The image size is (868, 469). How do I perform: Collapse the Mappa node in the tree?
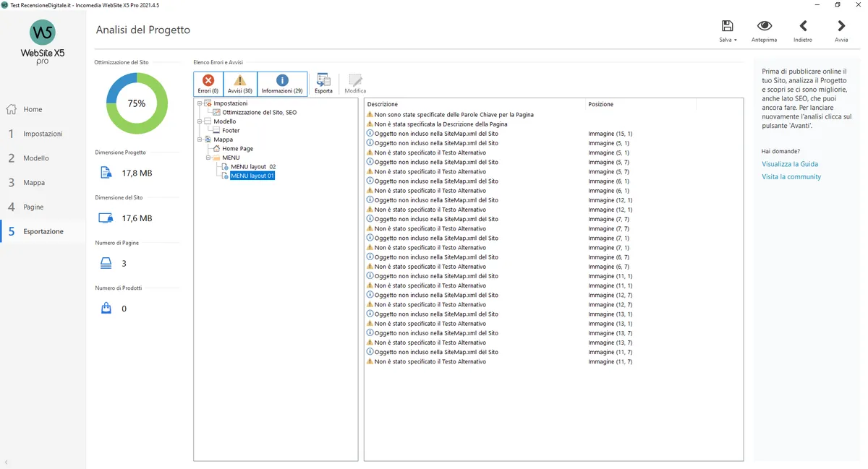point(200,139)
